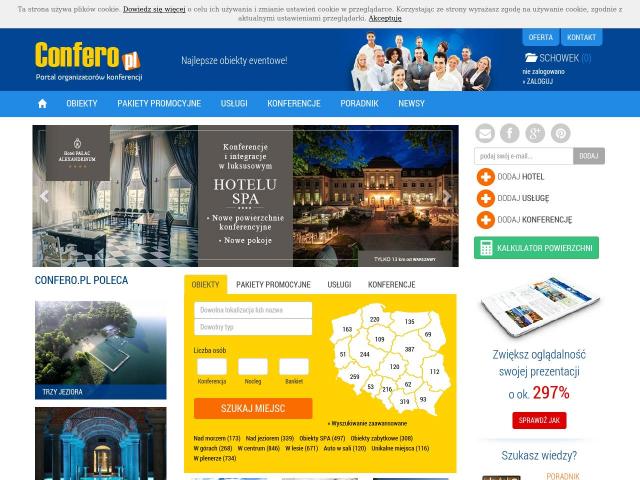The width and height of the screenshot is (640, 480).
Task: Open the tablet presentation promo image
Action: click(540, 307)
